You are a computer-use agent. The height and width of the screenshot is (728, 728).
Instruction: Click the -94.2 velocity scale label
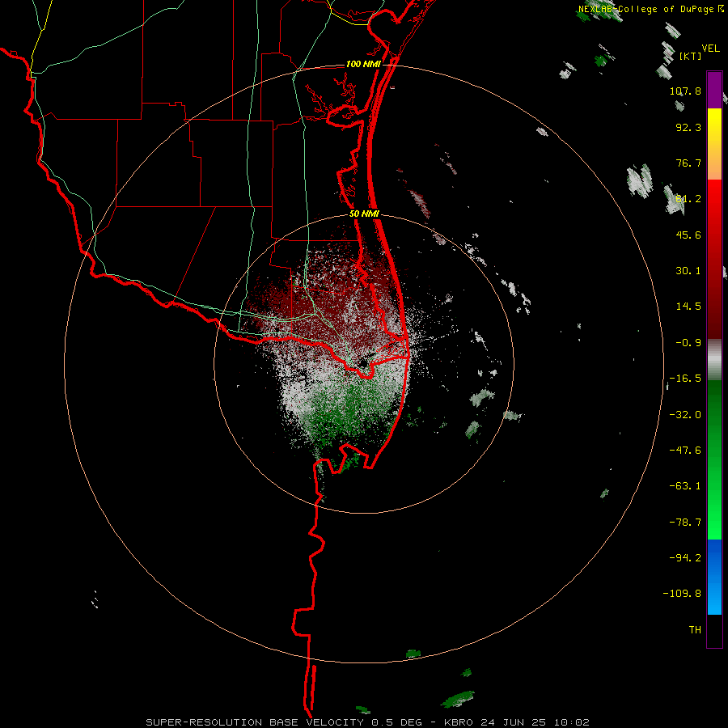tap(685, 557)
